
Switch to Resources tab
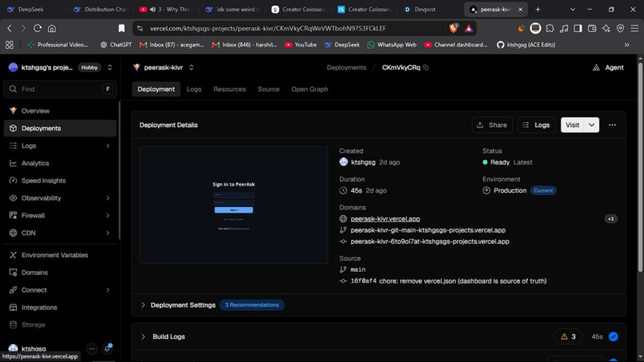pyautogui.click(x=229, y=90)
